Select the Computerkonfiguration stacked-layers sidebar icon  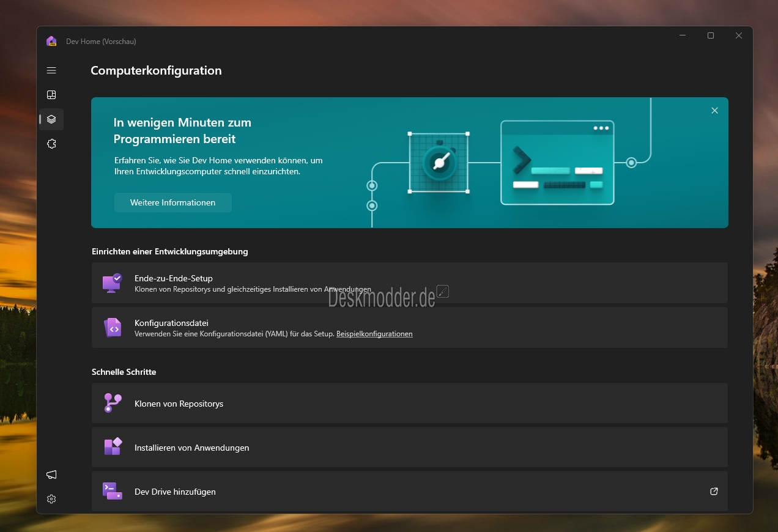(51, 119)
